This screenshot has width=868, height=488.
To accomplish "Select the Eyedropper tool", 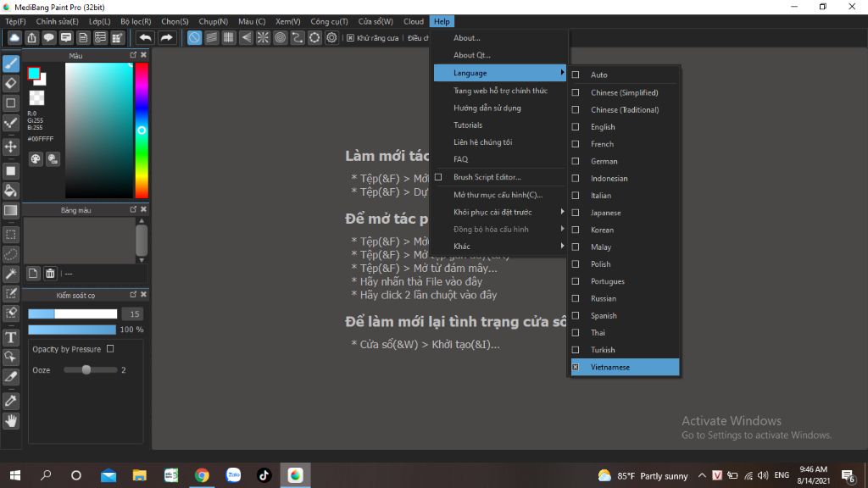I will click(x=10, y=401).
